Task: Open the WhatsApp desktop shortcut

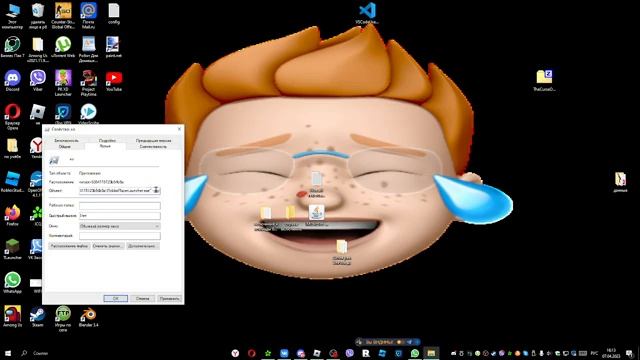Action: tap(12, 283)
